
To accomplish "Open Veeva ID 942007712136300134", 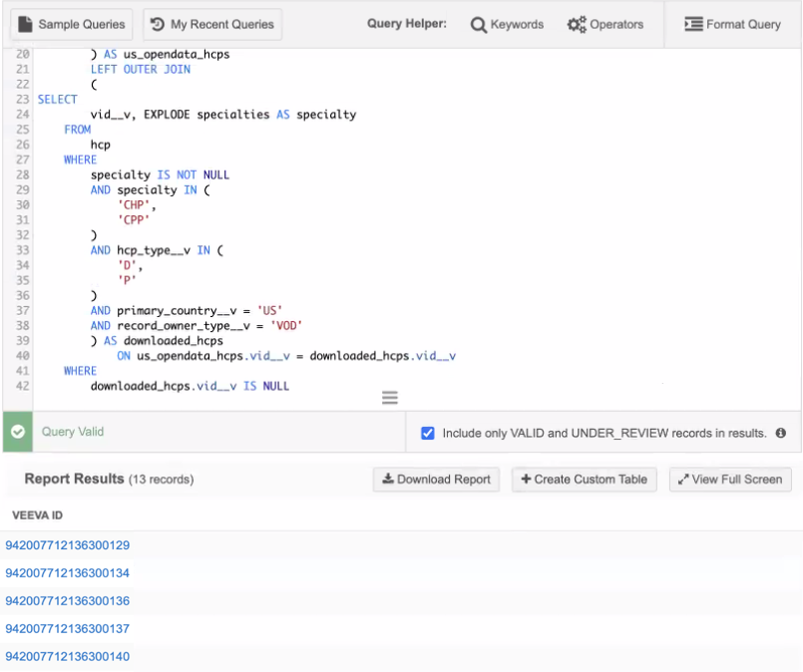I will click(68, 573).
